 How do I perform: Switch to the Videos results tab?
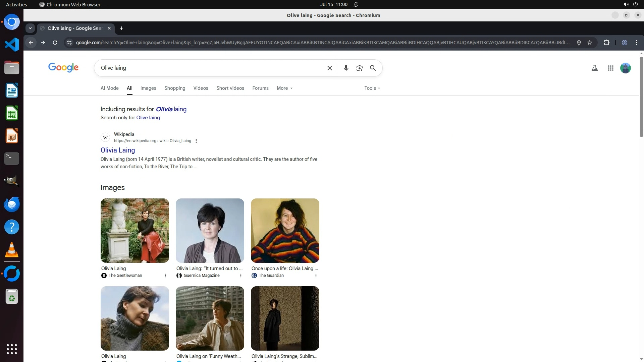tap(201, 88)
